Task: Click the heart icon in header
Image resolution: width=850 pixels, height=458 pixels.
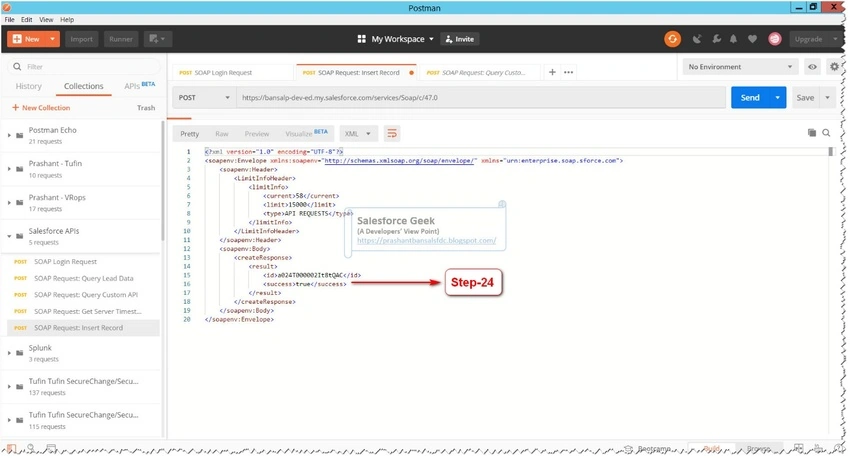Action: 752,39
